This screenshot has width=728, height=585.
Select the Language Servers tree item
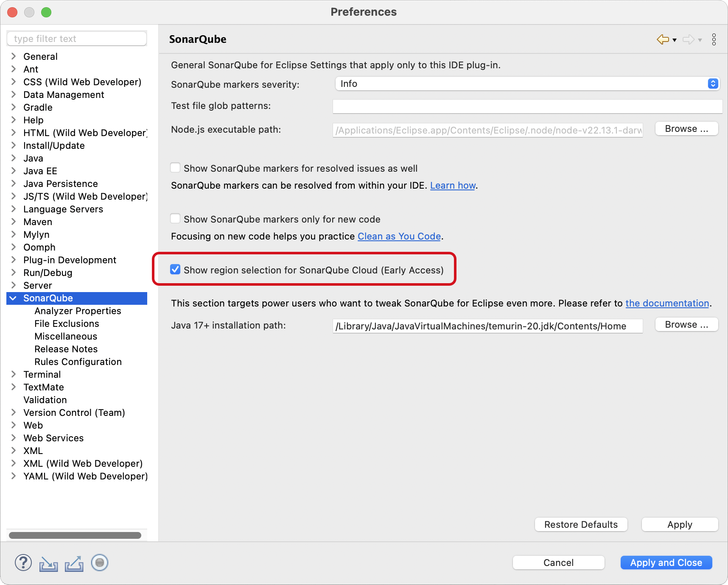63,209
